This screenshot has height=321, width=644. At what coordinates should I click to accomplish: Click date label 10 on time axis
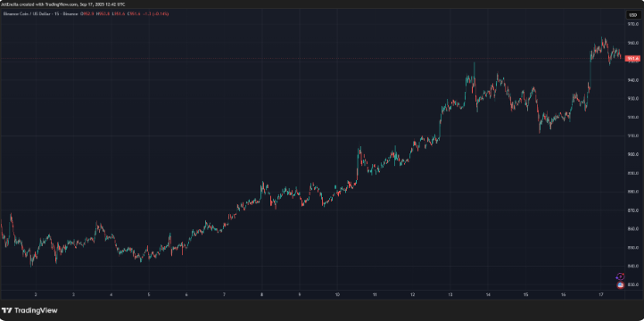tap(337, 295)
